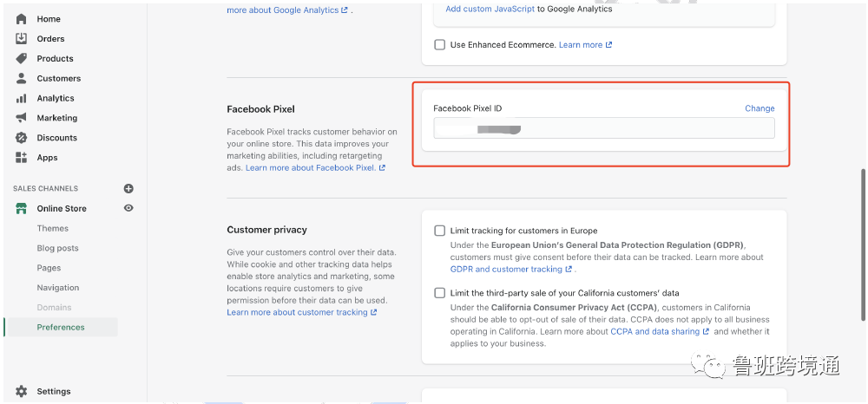View online store via eye icon

point(128,208)
